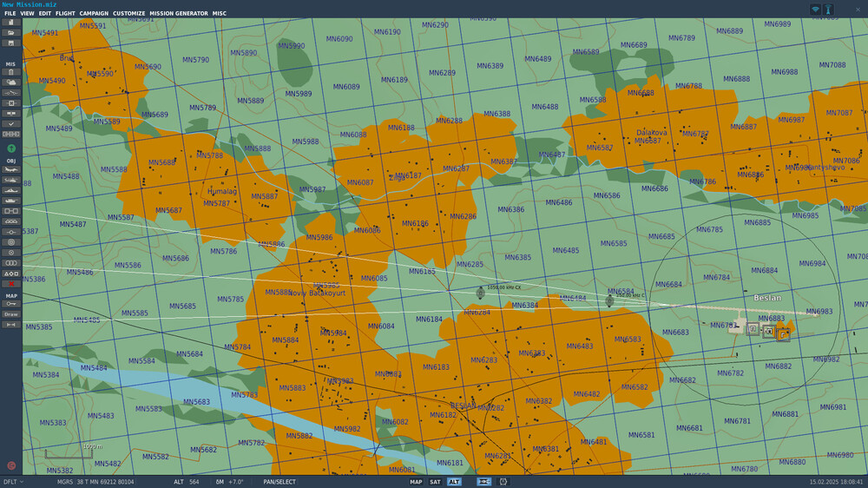Select the Beslan airfield on the map

click(767, 298)
